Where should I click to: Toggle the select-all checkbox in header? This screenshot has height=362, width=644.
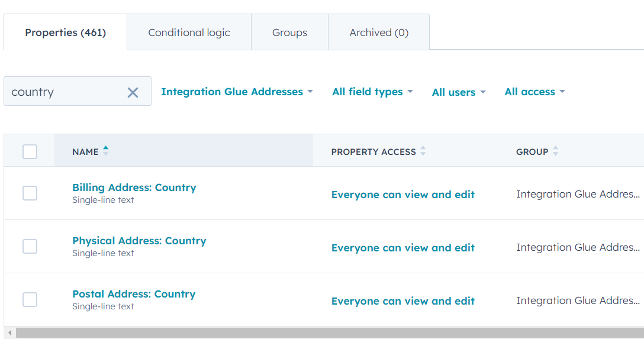30,152
